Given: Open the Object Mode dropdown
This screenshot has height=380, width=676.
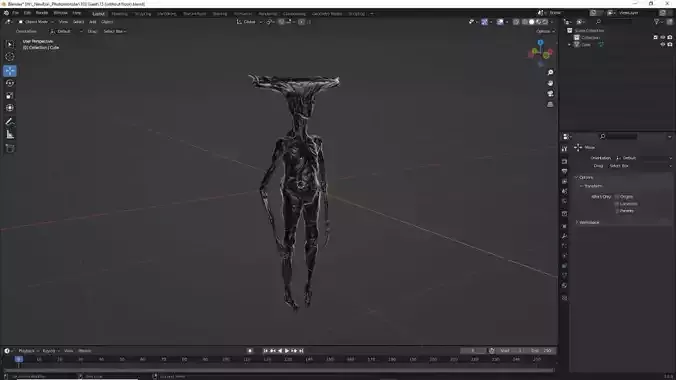Looking at the screenshot, I should pos(36,22).
